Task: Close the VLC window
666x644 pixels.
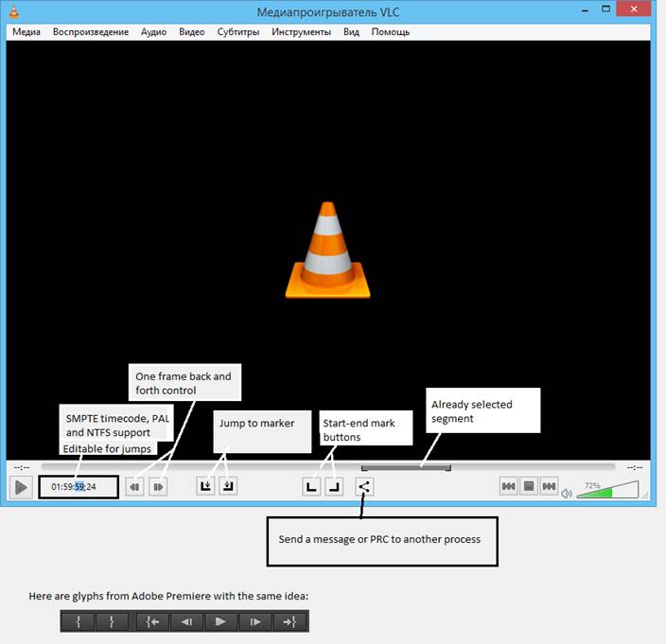Action: pyautogui.click(x=634, y=9)
